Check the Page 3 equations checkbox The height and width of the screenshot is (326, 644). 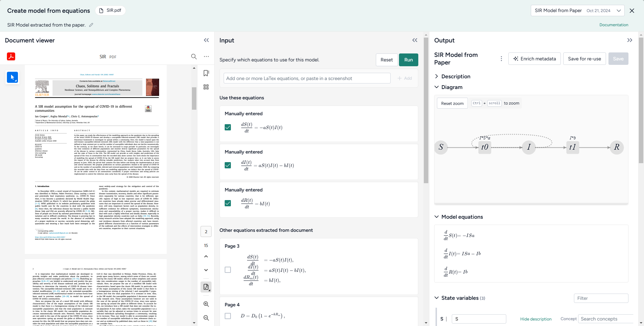(228, 270)
